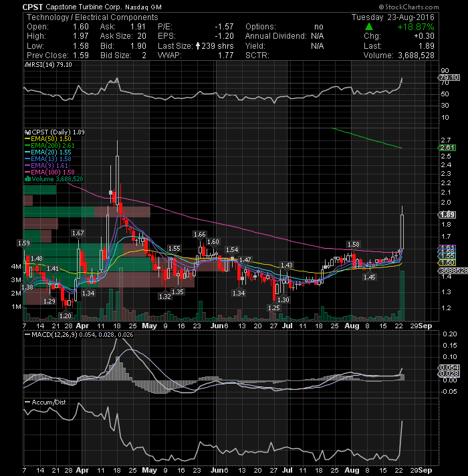468x476 pixels.
Task: Select Technology / Electrical Components sector text
Action: [x=92, y=17]
